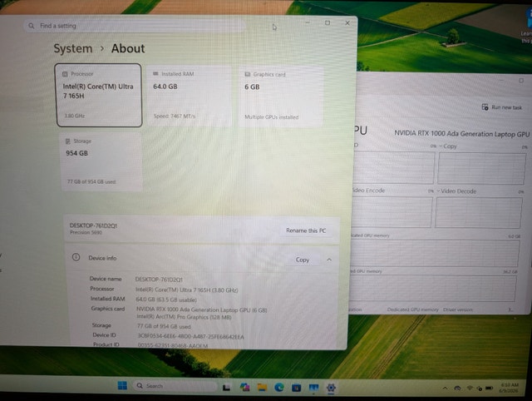The image size is (532, 401).
Task: Click the Storage drive icon
Action: click(68, 141)
